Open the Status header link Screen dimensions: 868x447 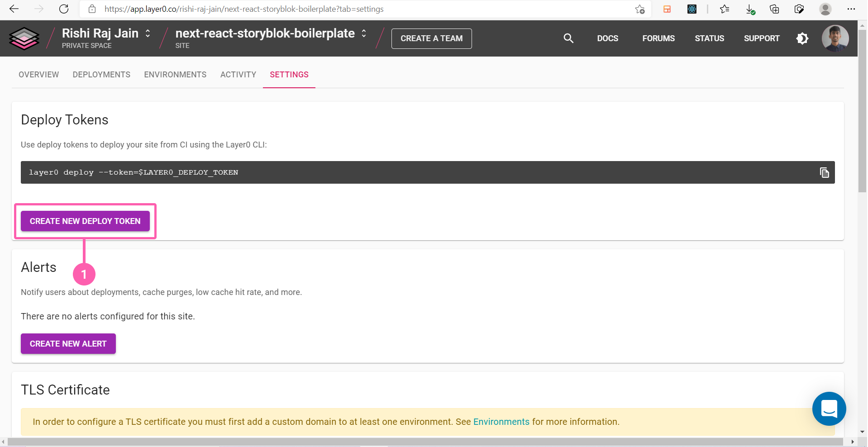click(x=709, y=38)
